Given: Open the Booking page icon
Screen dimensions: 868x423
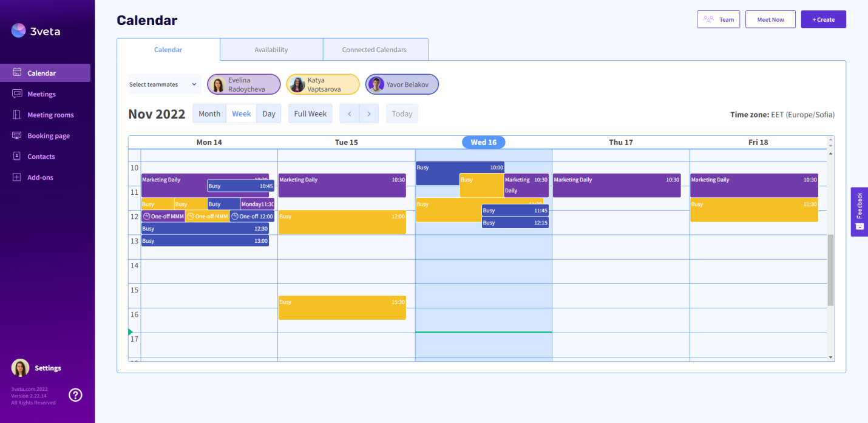Looking at the screenshot, I should click(18, 135).
